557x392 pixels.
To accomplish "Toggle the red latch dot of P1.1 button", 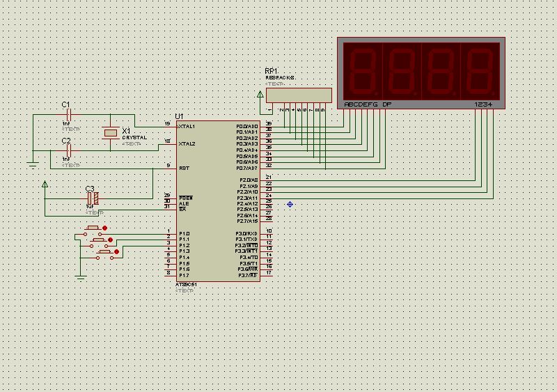I will tap(111, 240).
